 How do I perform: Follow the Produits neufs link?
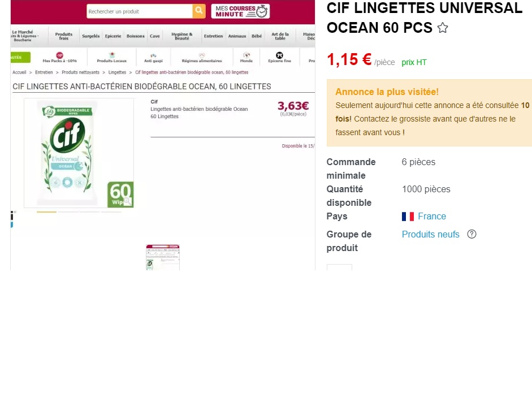tap(431, 234)
